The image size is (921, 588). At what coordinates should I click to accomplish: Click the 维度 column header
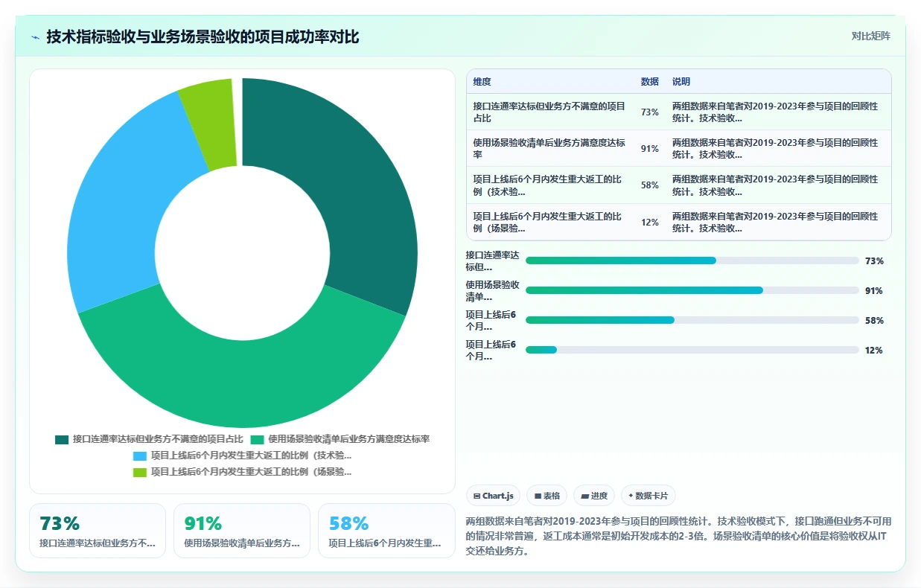click(482, 82)
